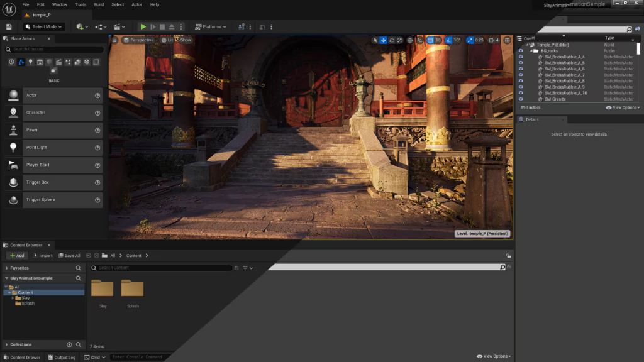Hide the BG_rocks folder in Outliner
This screenshot has width=644, height=362.
pyautogui.click(x=521, y=51)
